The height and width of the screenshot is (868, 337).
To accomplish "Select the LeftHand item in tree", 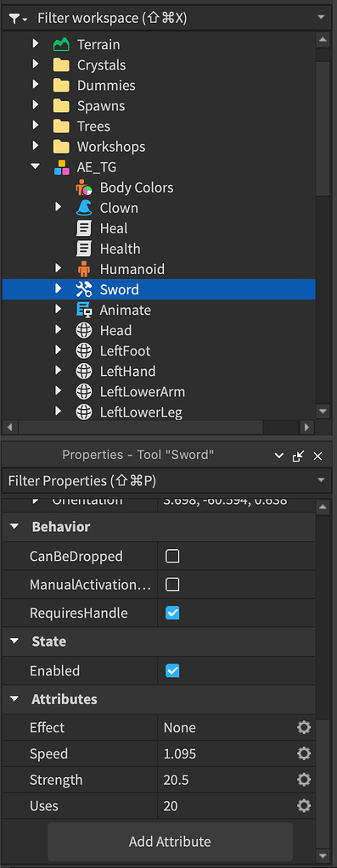I will pyautogui.click(x=127, y=372).
